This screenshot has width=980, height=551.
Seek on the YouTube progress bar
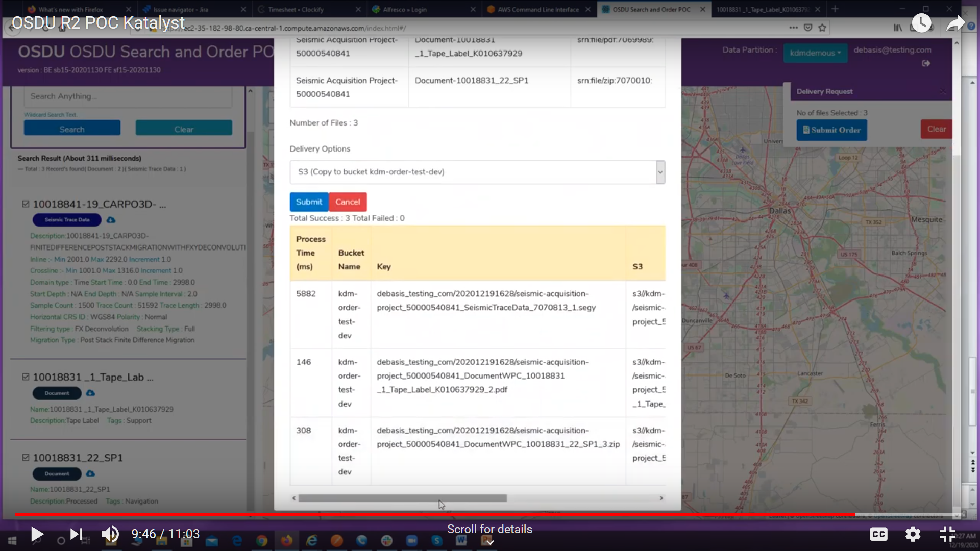(487, 514)
